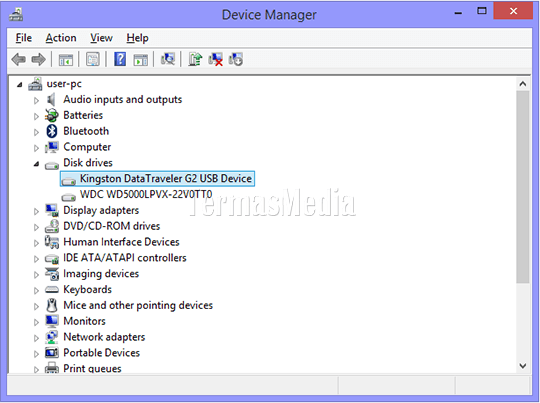Expand the Monitors category arrow
The image size is (540, 403).
tap(36, 322)
